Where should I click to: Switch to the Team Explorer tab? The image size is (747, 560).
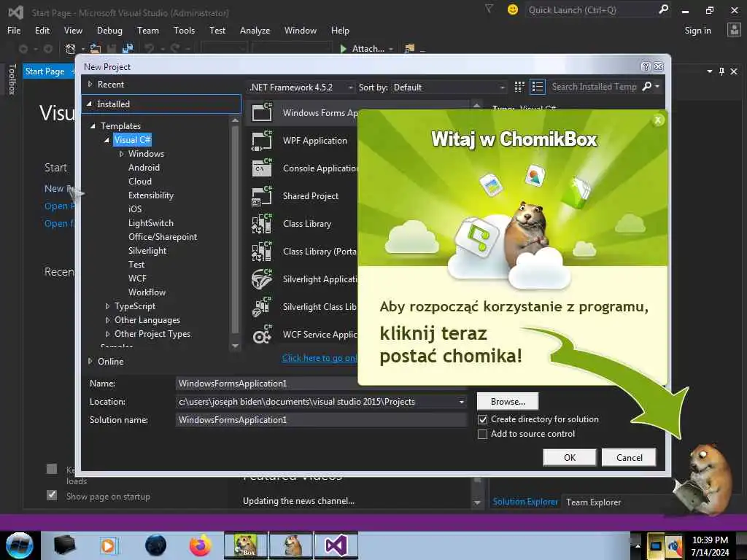(593, 502)
